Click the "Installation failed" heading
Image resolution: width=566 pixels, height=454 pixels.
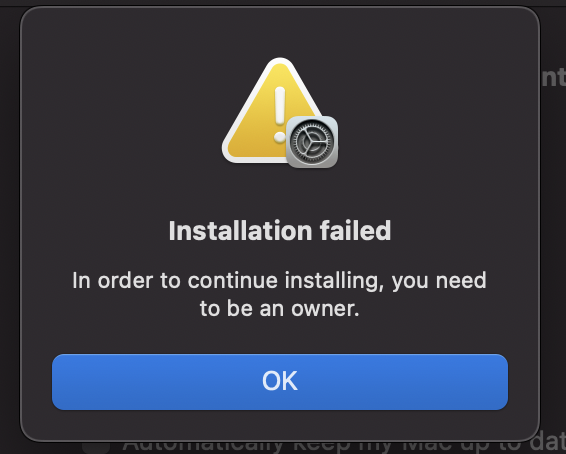point(280,231)
